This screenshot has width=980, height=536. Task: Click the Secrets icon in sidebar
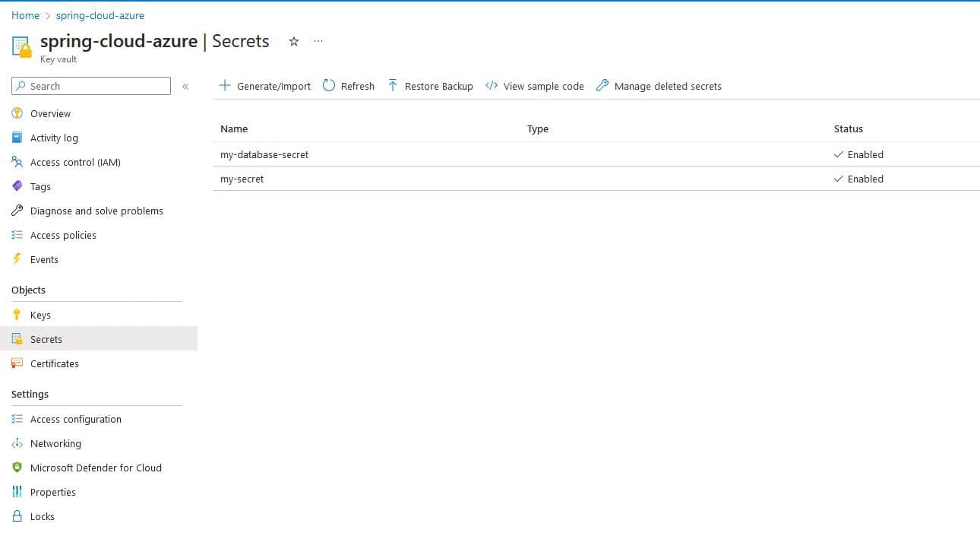click(x=17, y=339)
